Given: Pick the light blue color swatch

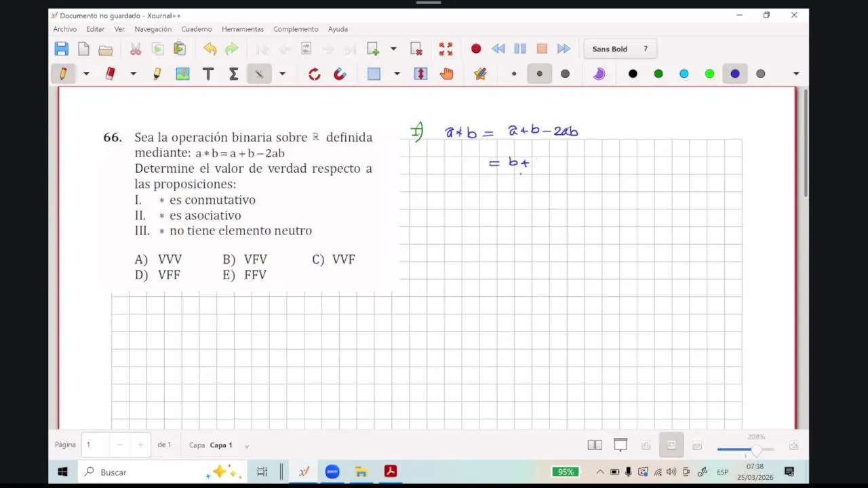Looking at the screenshot, I should 684,74.
